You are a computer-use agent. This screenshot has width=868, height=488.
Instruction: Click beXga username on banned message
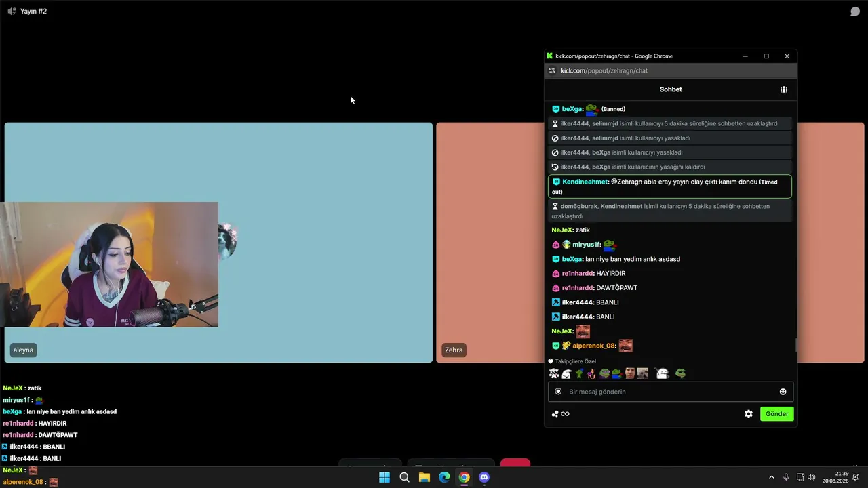click(x=572, y=109)
